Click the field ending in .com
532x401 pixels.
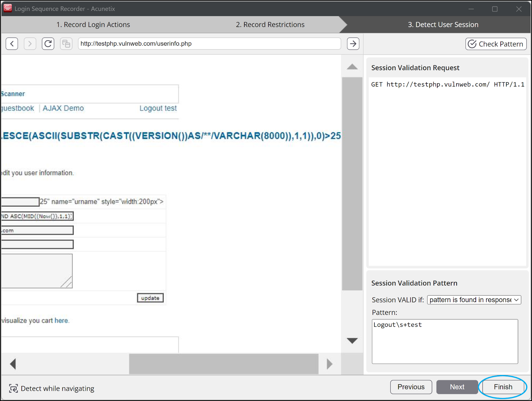click(x=37, y=230)
